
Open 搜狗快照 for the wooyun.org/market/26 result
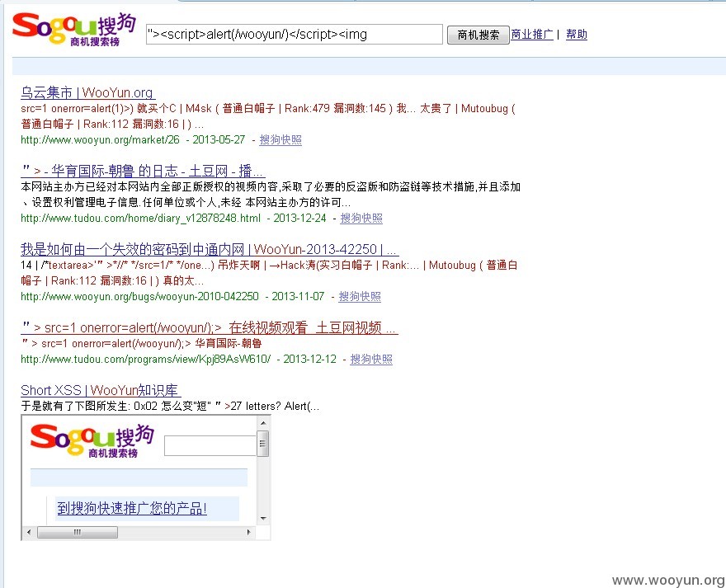pos(280,139)
